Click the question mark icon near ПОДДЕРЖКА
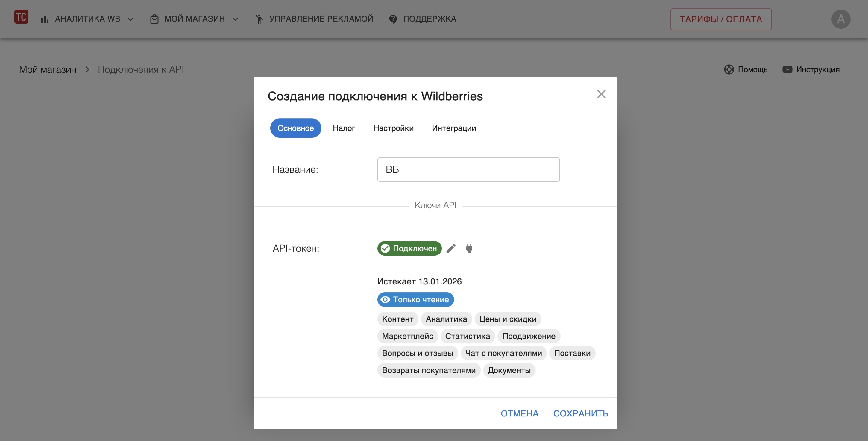 [393, 19]
